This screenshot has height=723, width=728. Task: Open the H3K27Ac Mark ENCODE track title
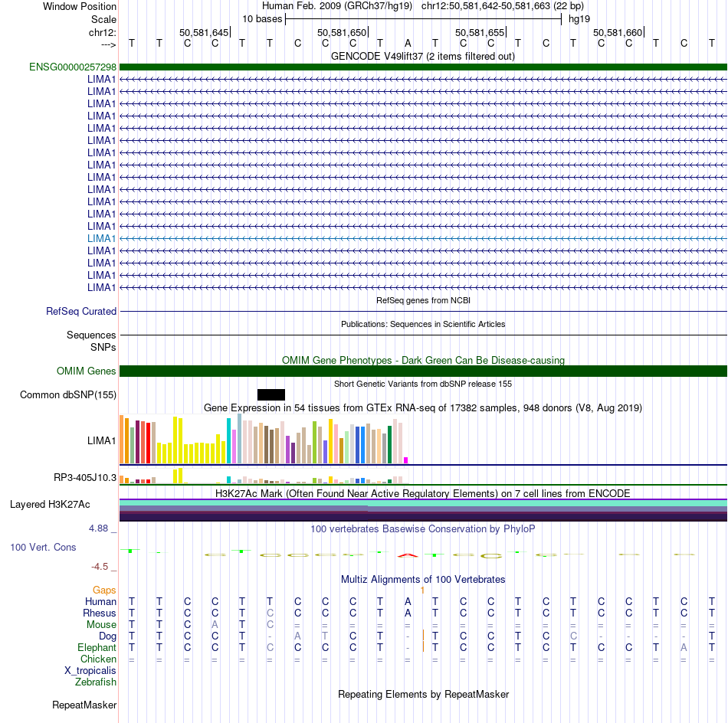(x=423, y=493)
